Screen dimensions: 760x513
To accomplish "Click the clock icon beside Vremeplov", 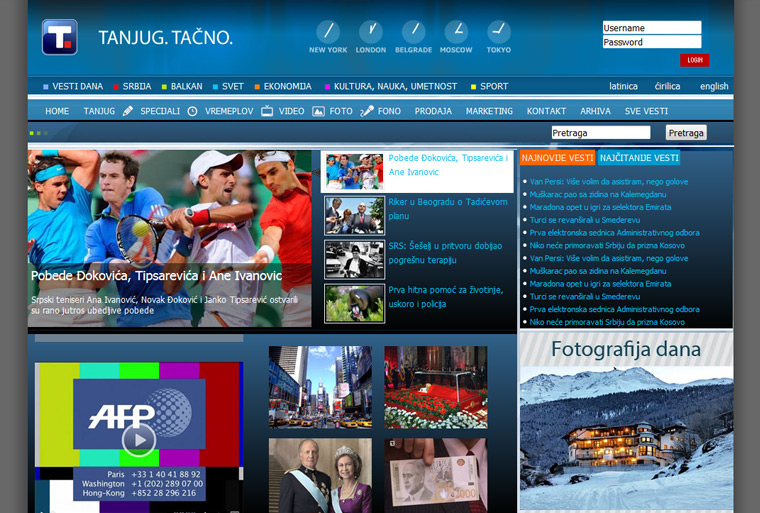I will pyautogui.click(x=192, y=111).
